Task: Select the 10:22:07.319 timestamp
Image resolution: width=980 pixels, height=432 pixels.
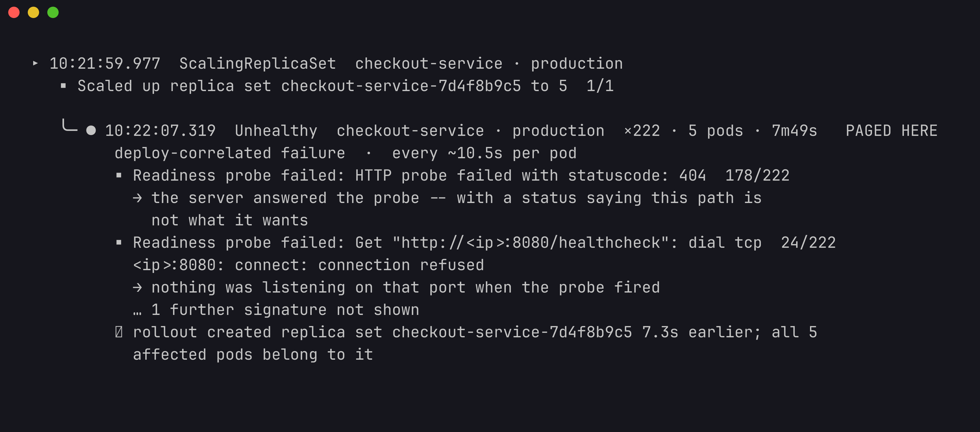Action: (x=160, y=130)
